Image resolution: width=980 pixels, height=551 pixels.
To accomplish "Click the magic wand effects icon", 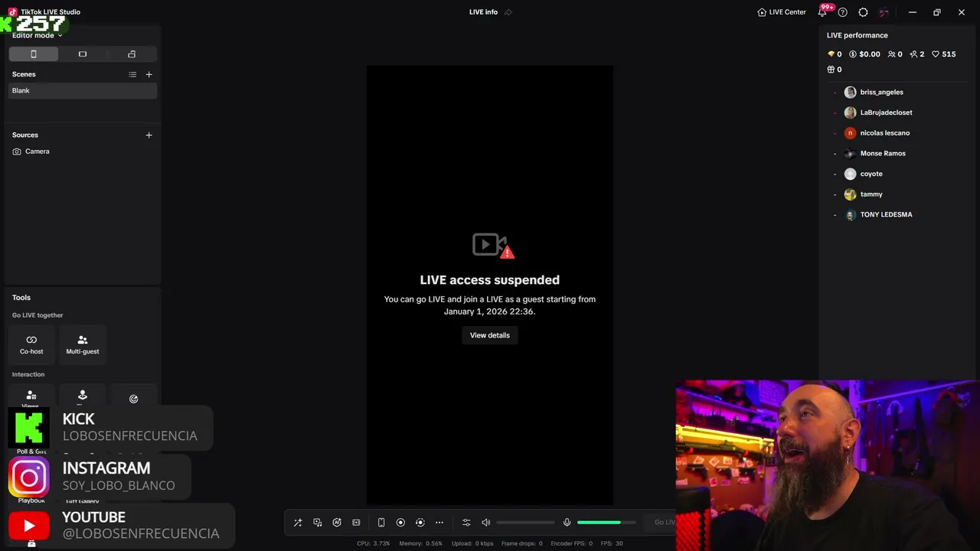I will tap(298, 523).
